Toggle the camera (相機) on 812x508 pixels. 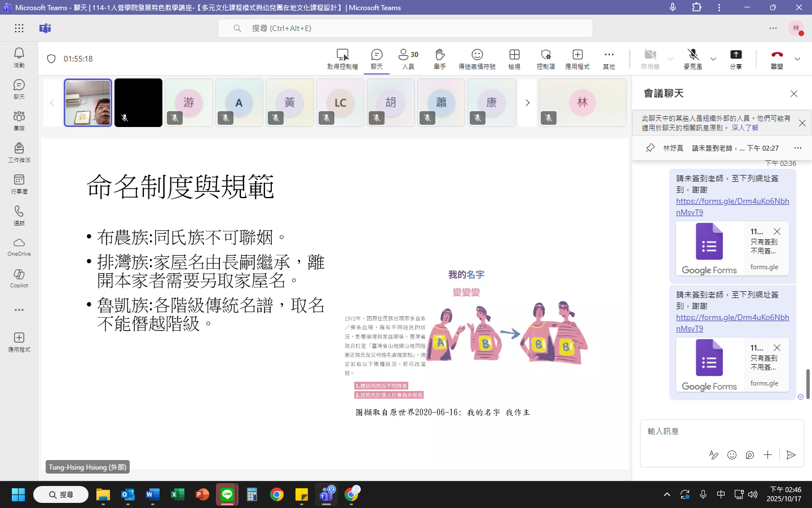650,59
